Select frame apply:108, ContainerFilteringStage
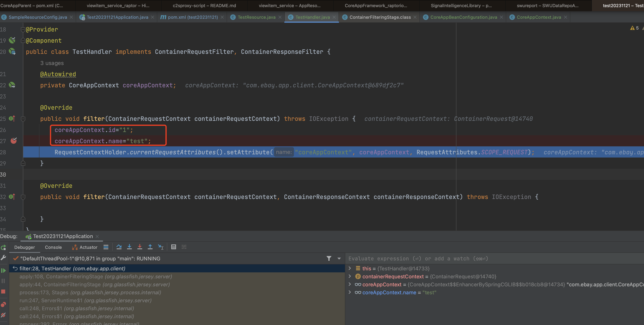The image size is (644, 325). (177, 276)
